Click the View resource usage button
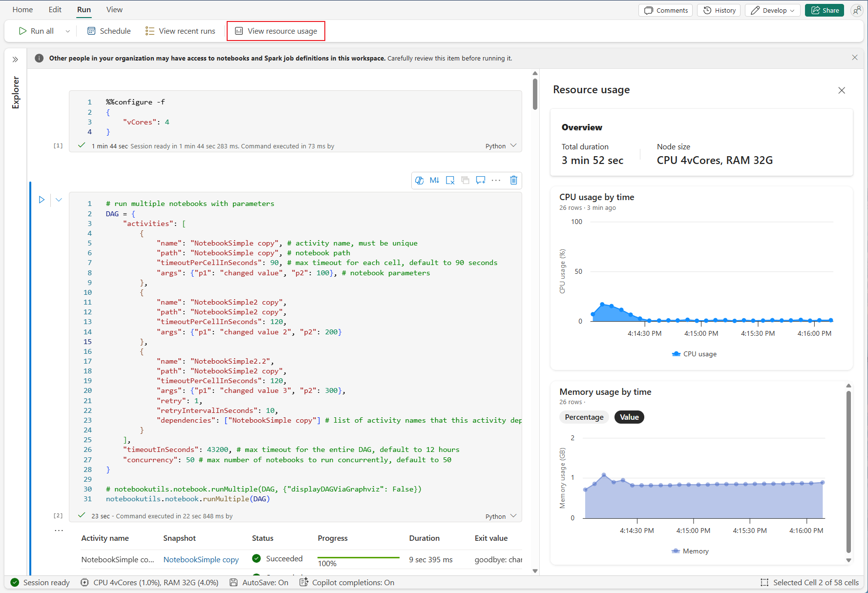 [x=276, y=31]
